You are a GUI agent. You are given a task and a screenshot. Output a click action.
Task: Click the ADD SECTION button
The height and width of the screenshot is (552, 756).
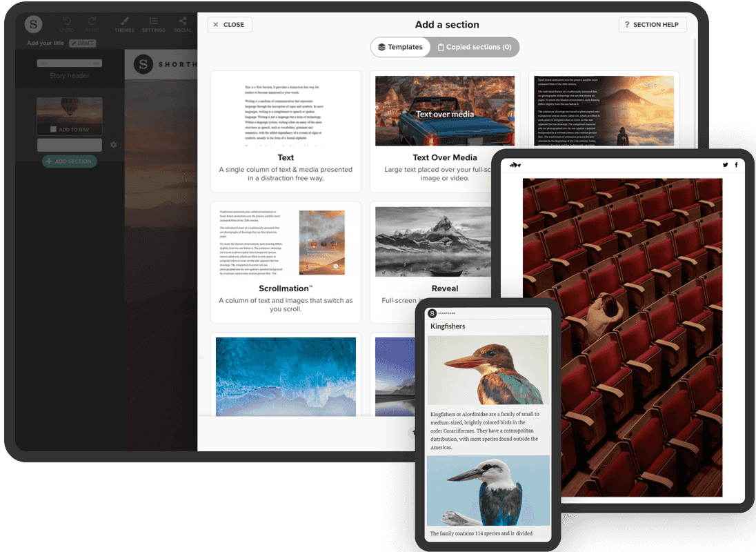(x=69, y=161)
